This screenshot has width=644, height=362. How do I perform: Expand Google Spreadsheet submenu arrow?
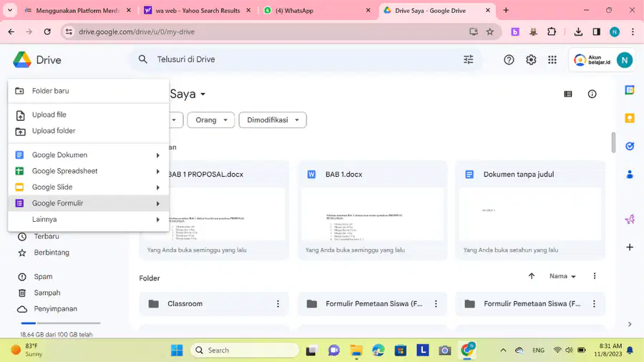coord(157,171)
